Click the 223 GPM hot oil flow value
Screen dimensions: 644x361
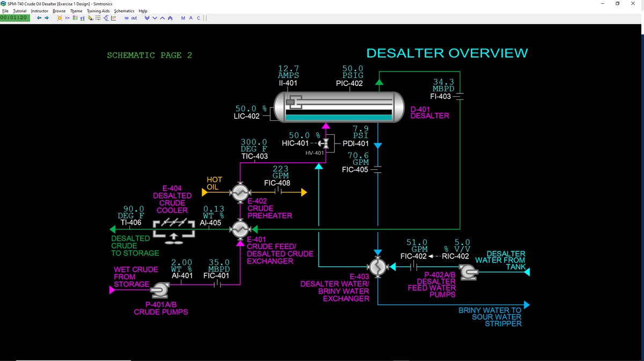click(x=281, y=172)
